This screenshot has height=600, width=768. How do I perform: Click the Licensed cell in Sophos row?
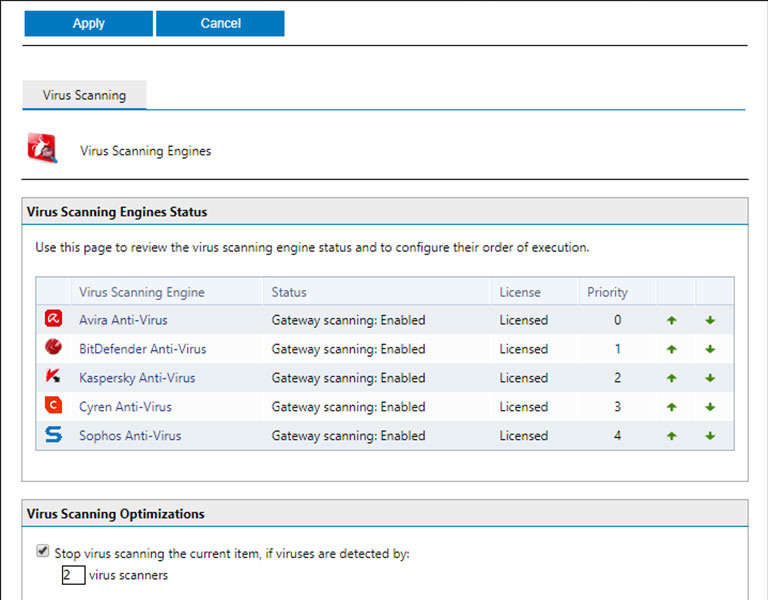[x=524, y=435]
